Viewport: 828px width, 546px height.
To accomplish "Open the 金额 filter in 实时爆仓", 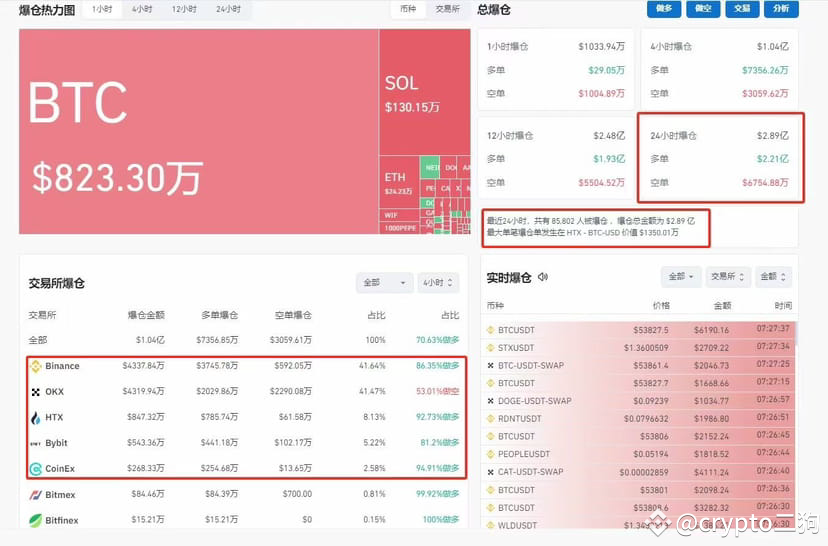I will pyautogui.click(x=773, y=277).
